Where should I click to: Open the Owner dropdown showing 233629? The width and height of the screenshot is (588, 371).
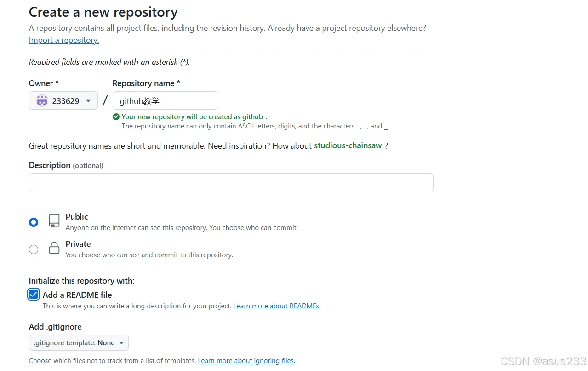tap(63, 100)
